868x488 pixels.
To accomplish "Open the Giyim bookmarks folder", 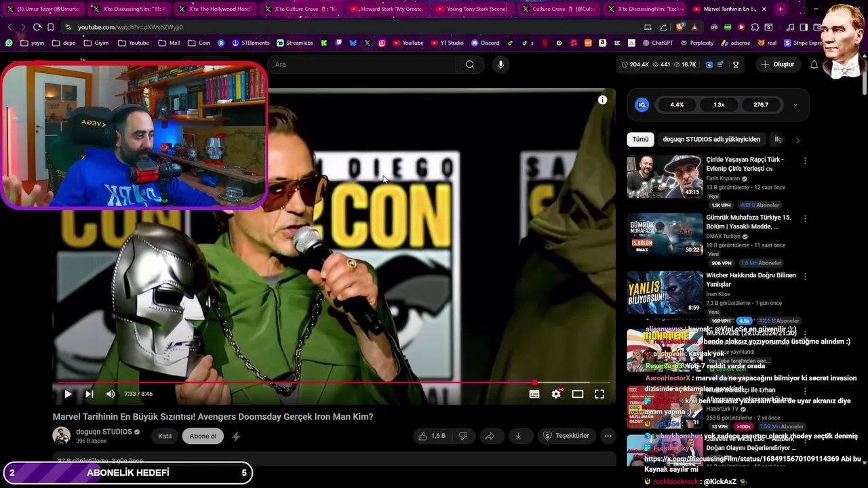I will tap(96, 43).
